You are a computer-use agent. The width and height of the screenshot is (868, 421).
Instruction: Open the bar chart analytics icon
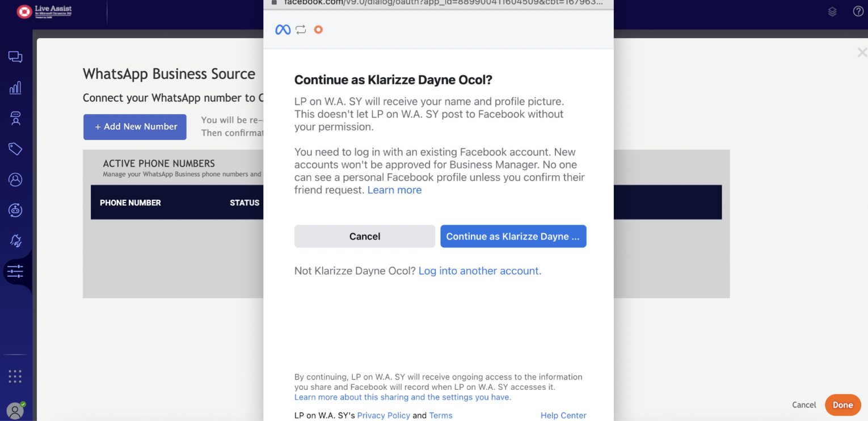15,87
